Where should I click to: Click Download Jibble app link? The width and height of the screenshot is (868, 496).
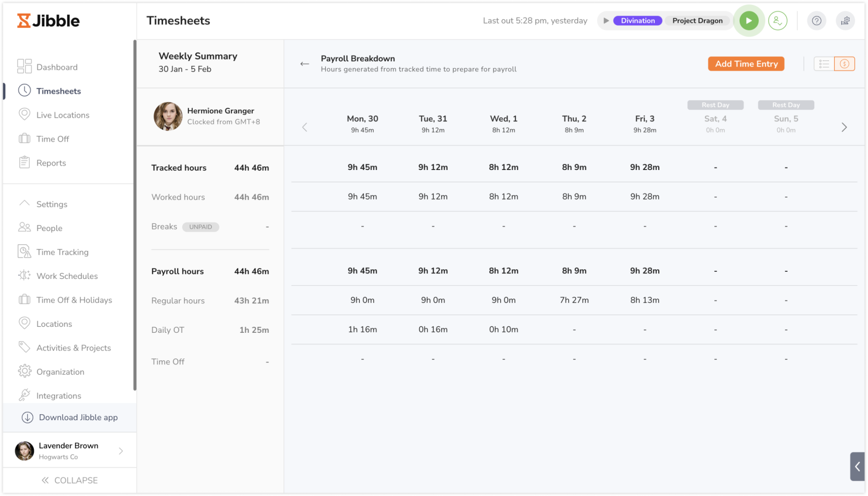click(x=78, y=417)
